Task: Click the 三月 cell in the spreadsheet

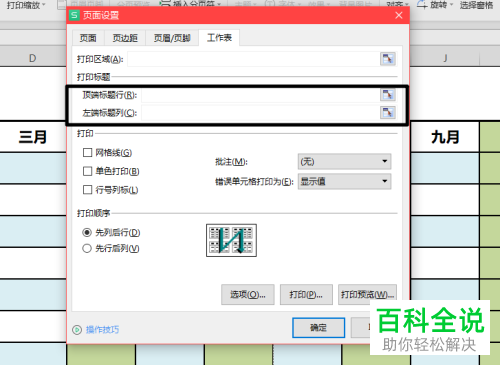Action: pyautogui.click(x=33, y=137)
